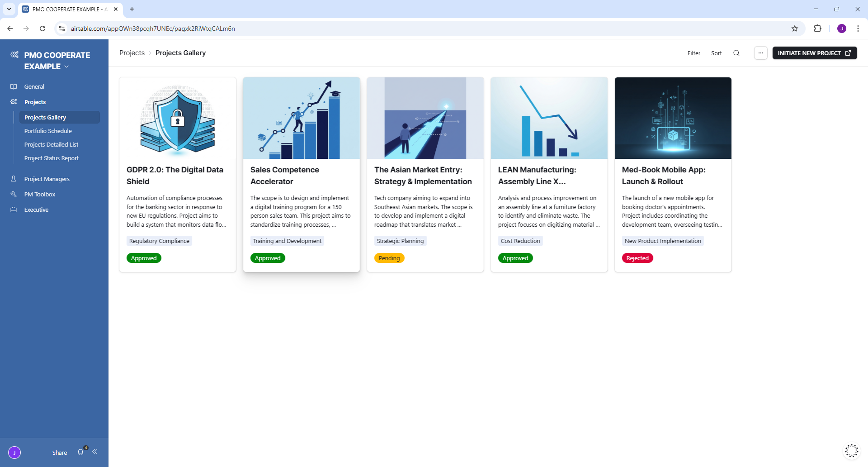This screenshot has height=467, width=868.
Task: Open the notifications bell icon
Action: pos(80,452)
